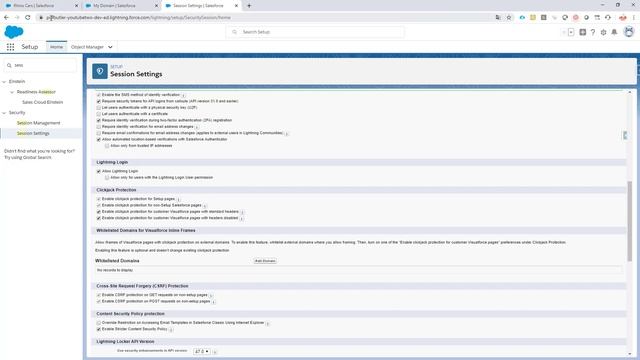
Task: Show info for Enable Stricter Content Security Policy
Action: (171, 329)
